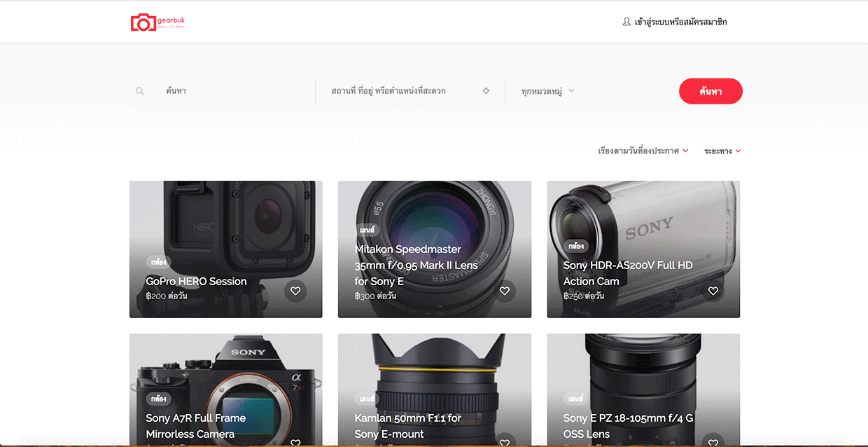This screenshot has height=447, width=868.
Task: Open Kamlan 50mm F1.1 for Sony E-mount
Action: [408, 426]
